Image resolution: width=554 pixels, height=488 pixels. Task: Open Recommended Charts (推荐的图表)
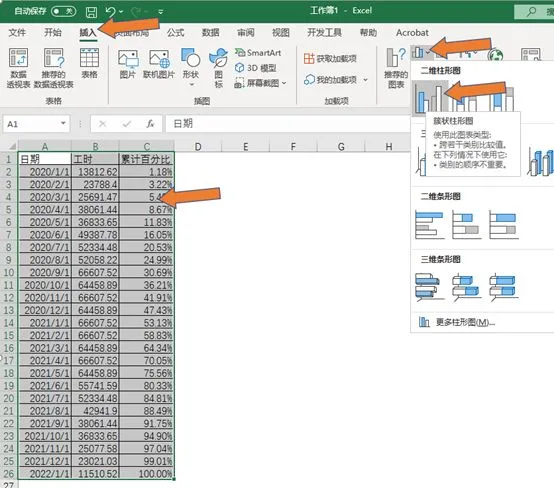tap(396, 68)
